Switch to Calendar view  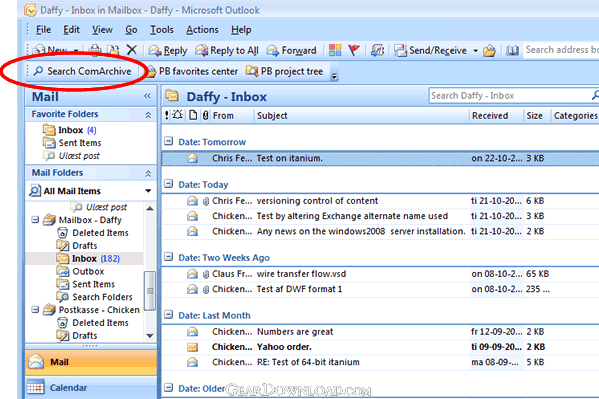(91, 388)
